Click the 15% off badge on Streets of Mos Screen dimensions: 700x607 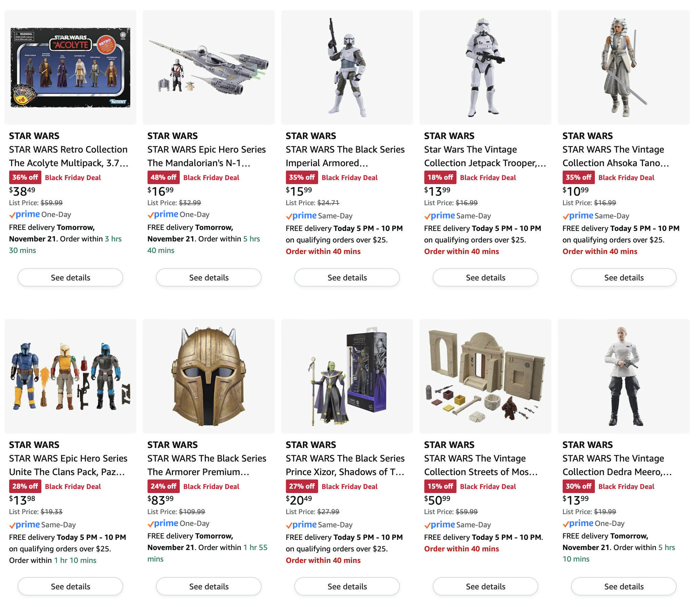440,486
